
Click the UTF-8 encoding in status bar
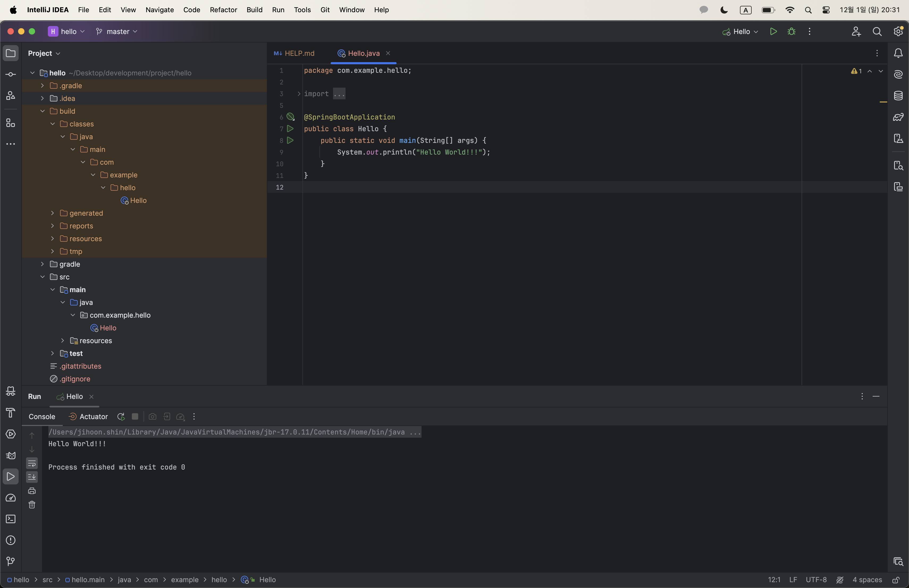[816, 580]
